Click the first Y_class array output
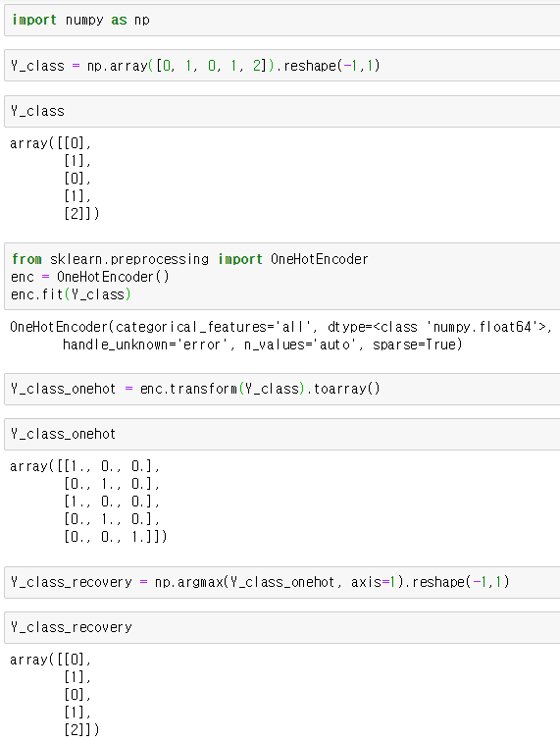Image resolution: width=560 pixels, height=742 pixels. 54,179
